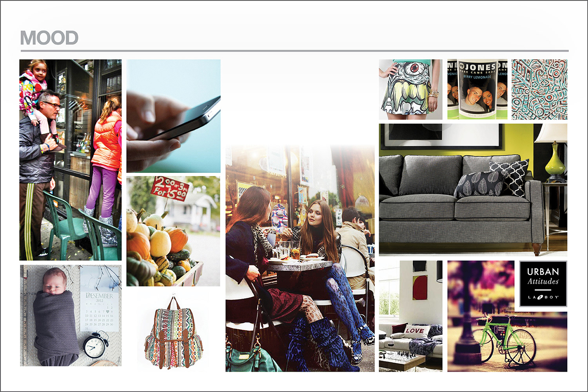Select the father and kids storefront photo
This screenshot has width=588, height=392.
click(x=71, y=160)
